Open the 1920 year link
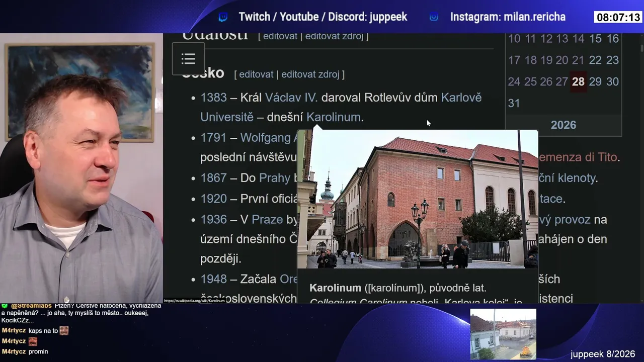 point(213,199)
